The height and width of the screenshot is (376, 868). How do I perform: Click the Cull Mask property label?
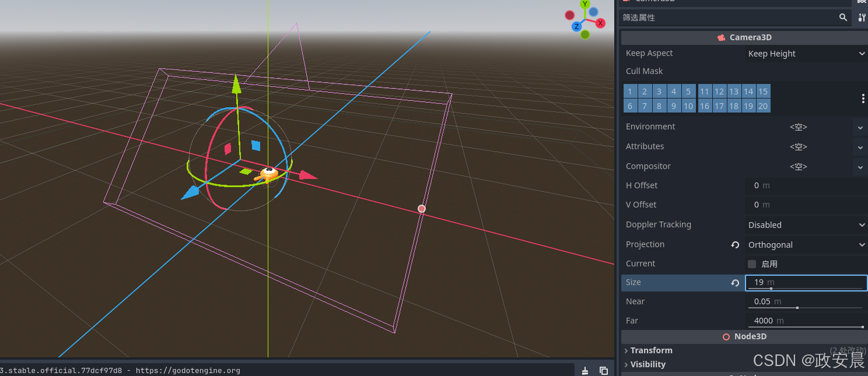click(645, 71)
